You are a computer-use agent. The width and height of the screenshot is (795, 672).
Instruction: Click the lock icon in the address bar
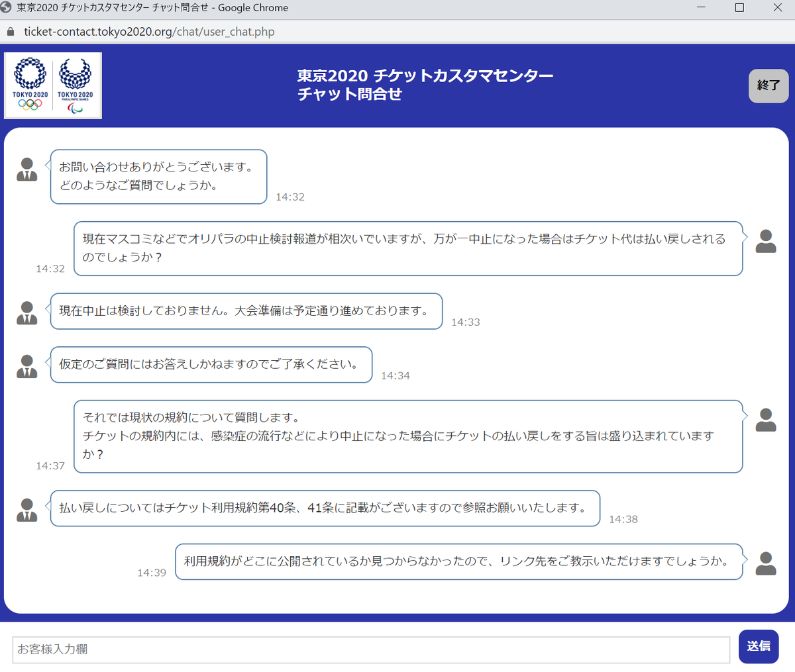[10, 32]
